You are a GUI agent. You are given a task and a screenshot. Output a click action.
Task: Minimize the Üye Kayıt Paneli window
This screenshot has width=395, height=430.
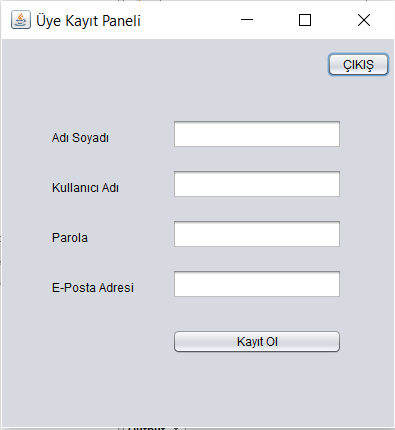tap(247, 20)
